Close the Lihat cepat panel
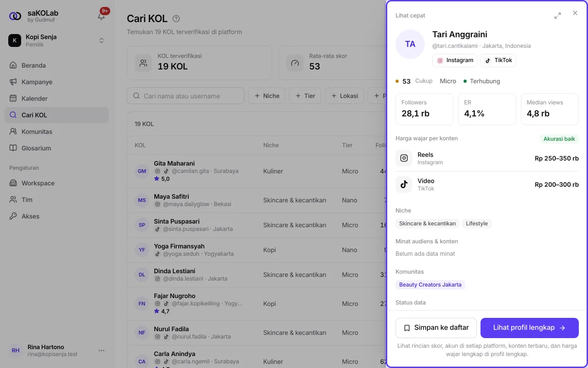The width and height of the screenshot is (588, 368). [575, 13]
